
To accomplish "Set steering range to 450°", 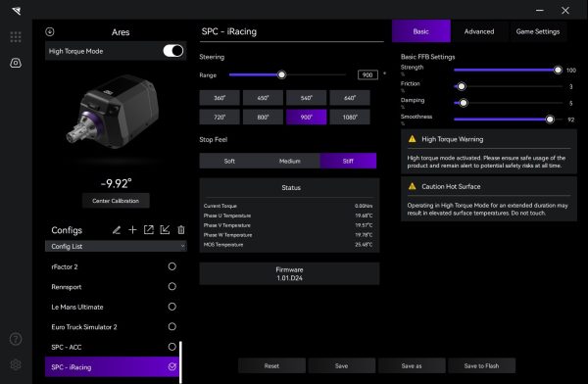I will [x=263, y=98].
